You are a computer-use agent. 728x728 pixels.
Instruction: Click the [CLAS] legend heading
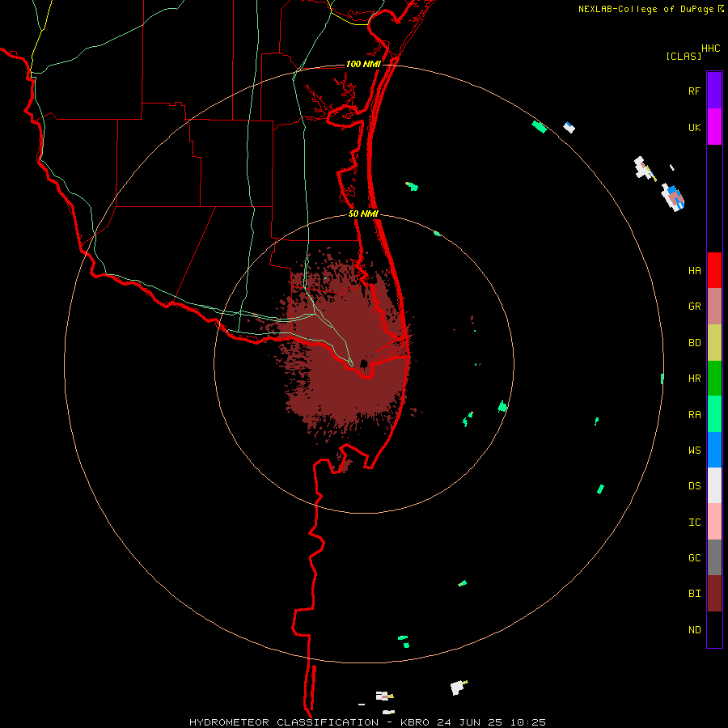pyautogui.click(x=684, y=56)
